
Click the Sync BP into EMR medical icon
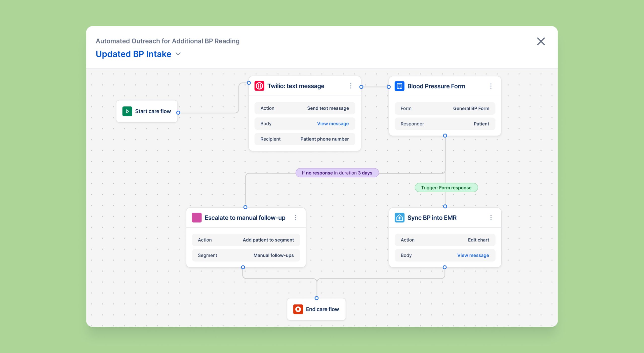(x=399, y=218)
